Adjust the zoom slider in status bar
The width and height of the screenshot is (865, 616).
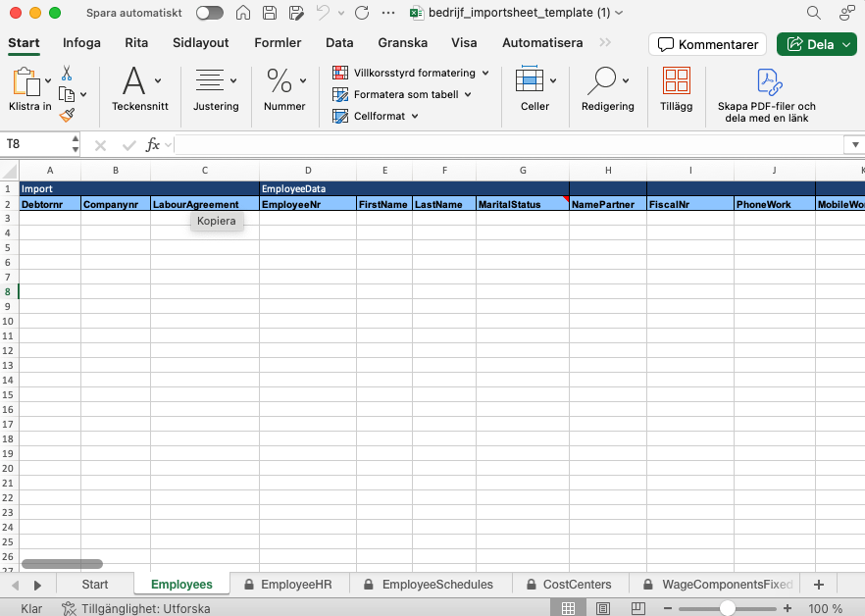coord(727,608)
